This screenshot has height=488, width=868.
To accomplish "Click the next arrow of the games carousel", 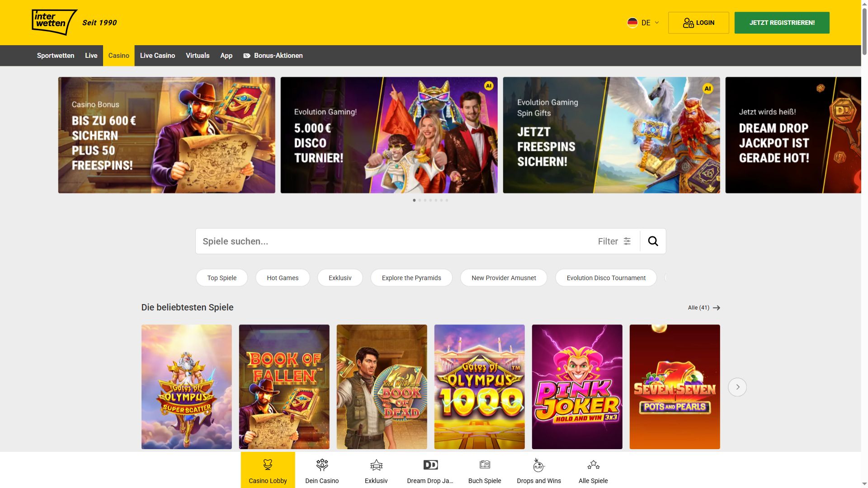I will [737, 387].
